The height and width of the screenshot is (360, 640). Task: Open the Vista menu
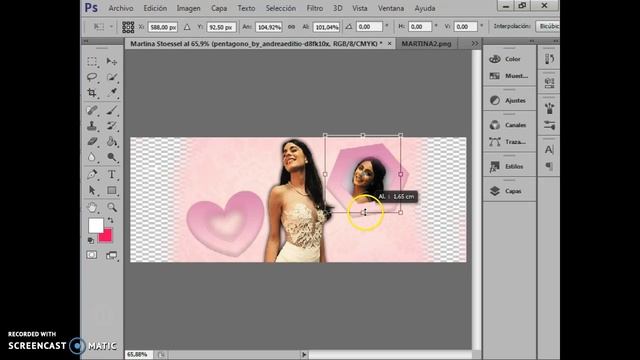pyautogui.click(x=360, y=8)
